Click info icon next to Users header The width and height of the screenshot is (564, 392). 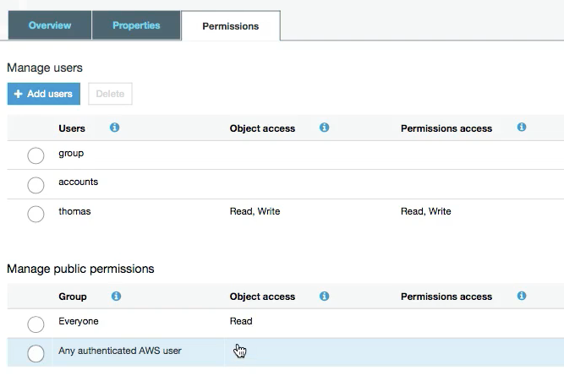click(x=114, y=128)
